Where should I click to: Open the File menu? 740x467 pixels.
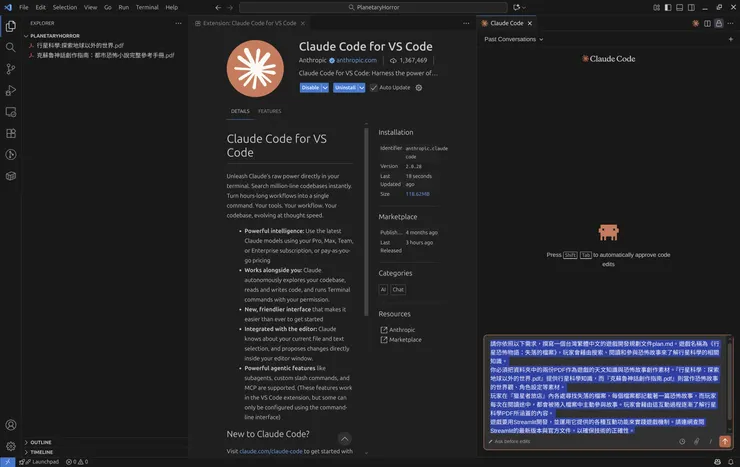24,7
